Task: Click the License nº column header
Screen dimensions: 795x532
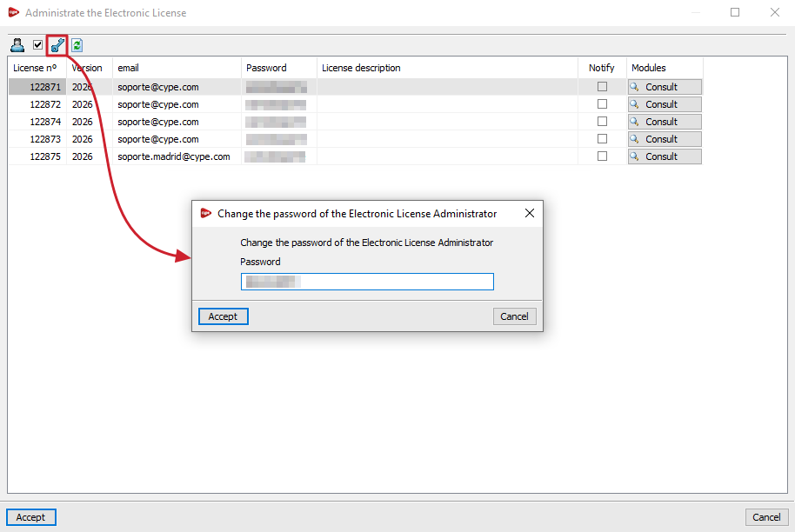Action: [x=37, y=68]
